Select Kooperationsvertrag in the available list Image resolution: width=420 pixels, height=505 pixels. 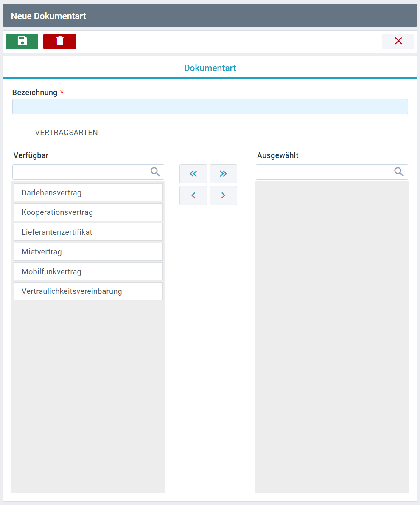pos(88,212)
